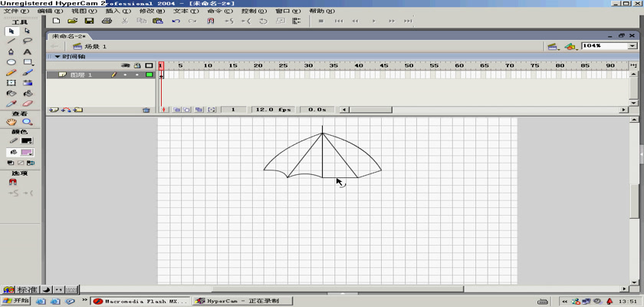Open the 视图(V) menu
The height and width of the screenshot is (307, 644).
point(84,11)
